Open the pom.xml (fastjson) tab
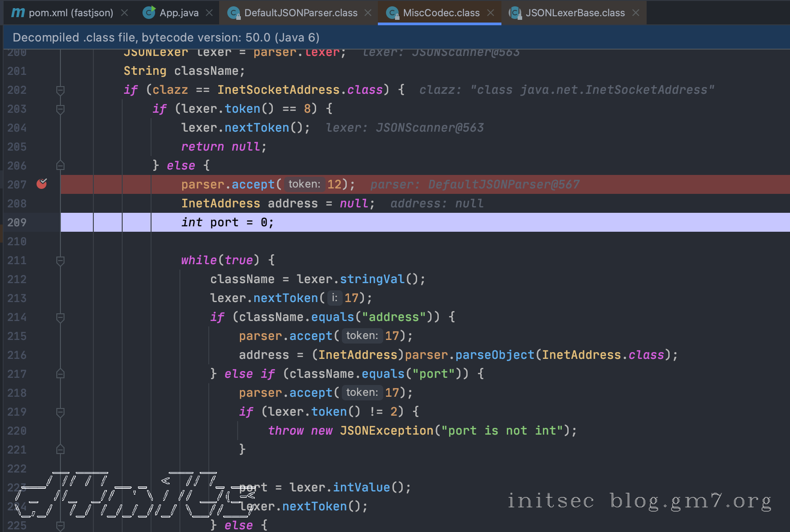 (71, 13)
